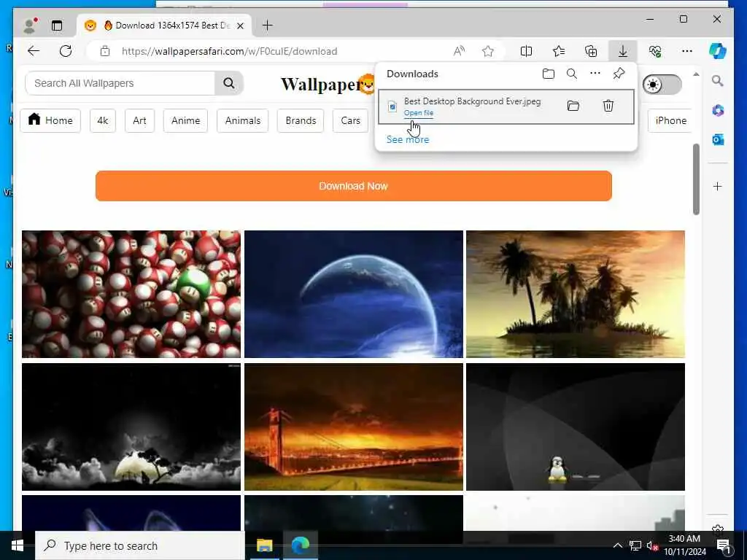Image resolution: width=747 pixels, height=560 pixels.
Task: View site information lock icon
Action: click(105, 52)
